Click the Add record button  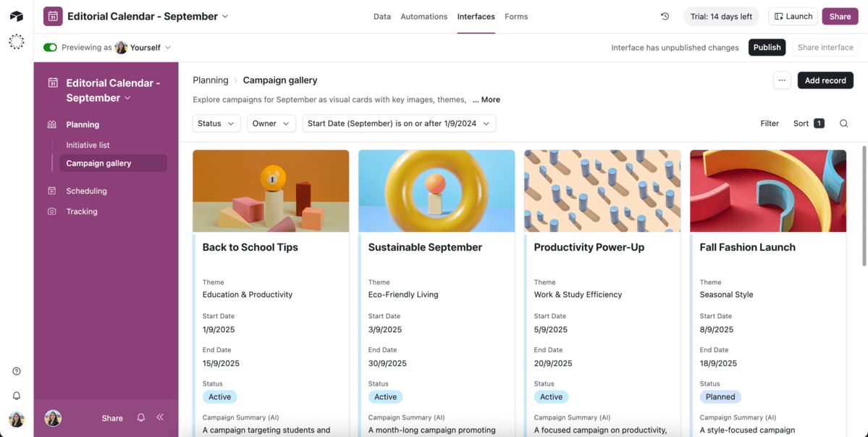tap(825, 80)
